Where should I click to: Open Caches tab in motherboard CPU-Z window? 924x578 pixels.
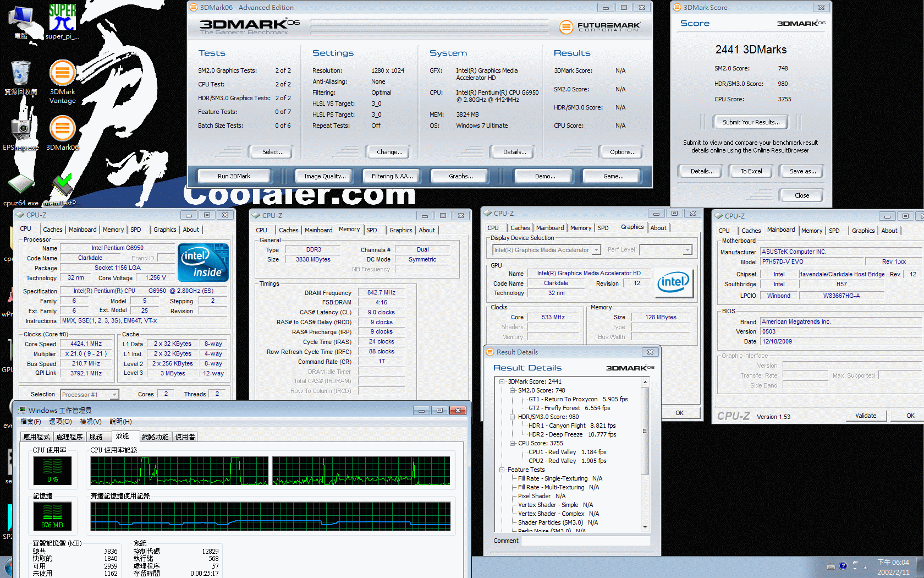(x=751, y=231)
